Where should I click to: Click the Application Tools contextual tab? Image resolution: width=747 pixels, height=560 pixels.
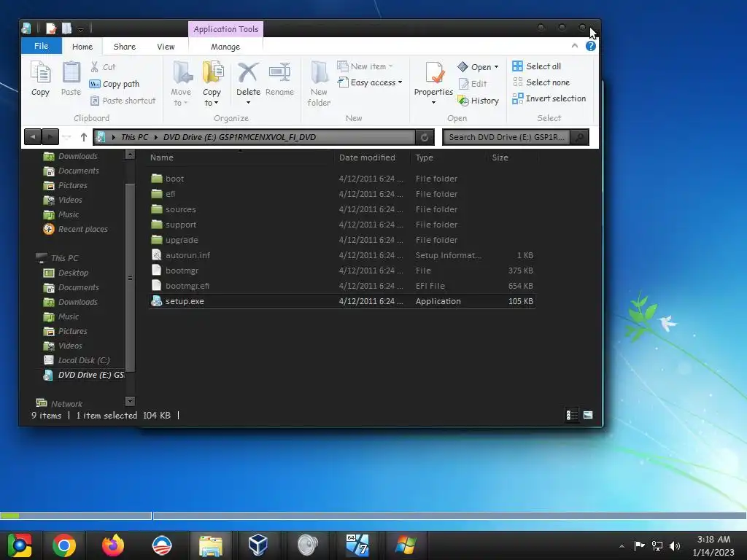click(226, 29)
